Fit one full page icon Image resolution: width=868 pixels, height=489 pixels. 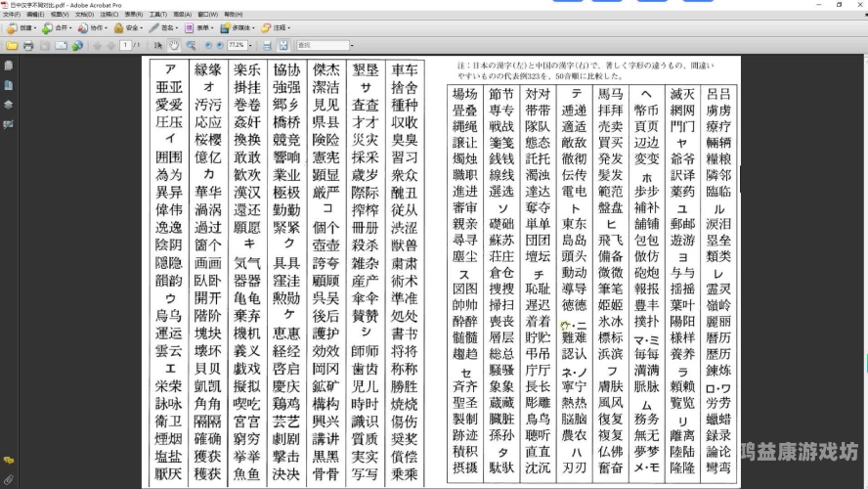(x=283, y=45)
